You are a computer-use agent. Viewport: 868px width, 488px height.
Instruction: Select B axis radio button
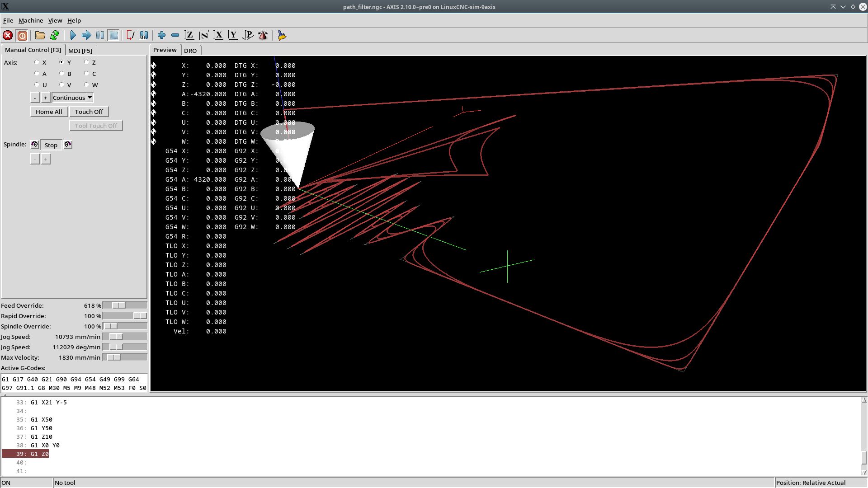62,74
